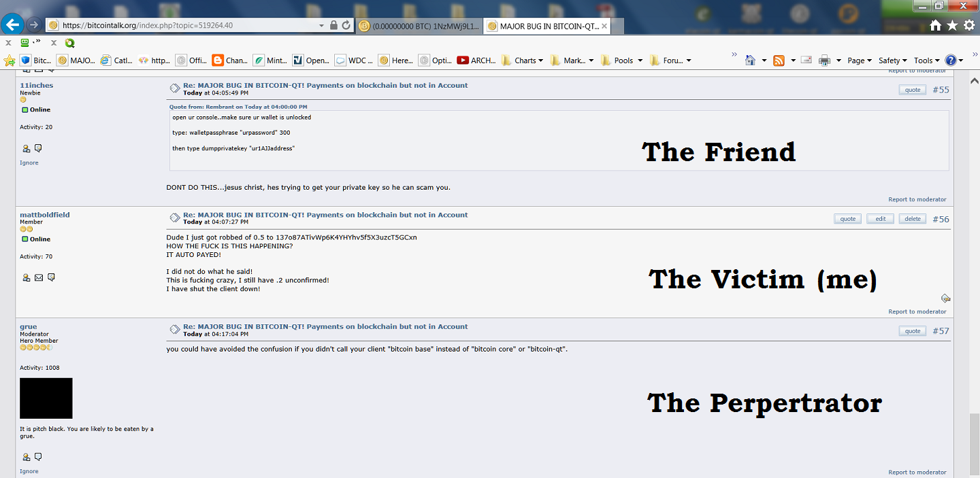Open the WDC ... favorites bookmark

353,61
